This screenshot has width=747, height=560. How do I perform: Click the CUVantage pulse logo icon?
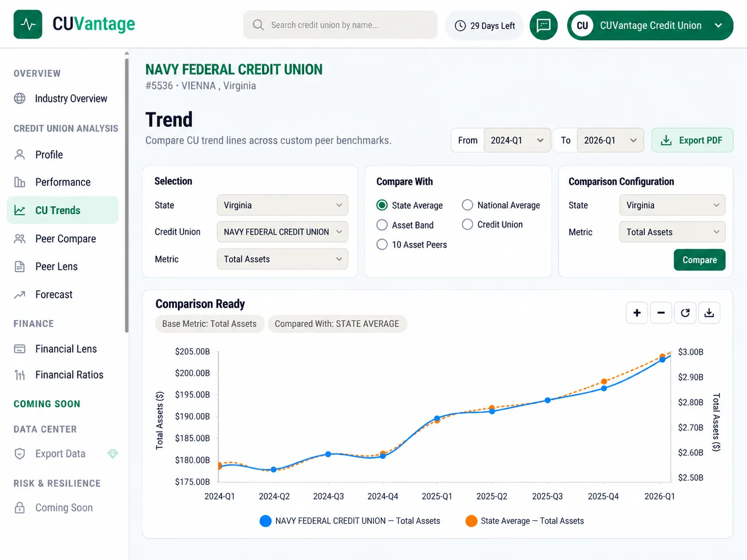28,24
